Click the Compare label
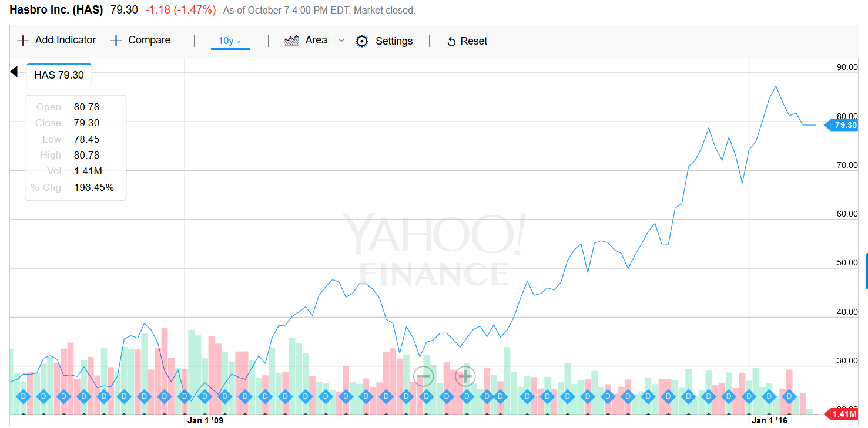 click(x=149, y=40)
